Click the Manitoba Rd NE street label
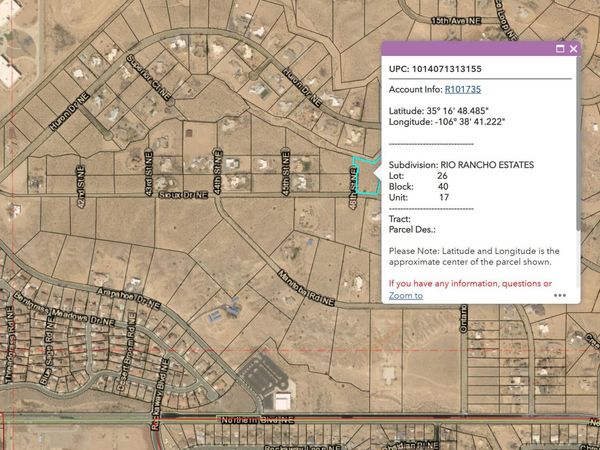Image resolution: width=600 pixels, height=450 pixels. coord(306,288)
